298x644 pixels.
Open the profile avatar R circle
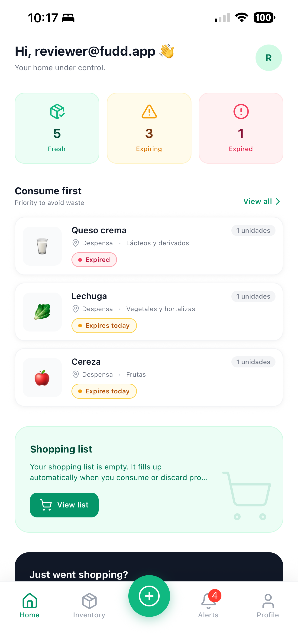coord(269,58)
